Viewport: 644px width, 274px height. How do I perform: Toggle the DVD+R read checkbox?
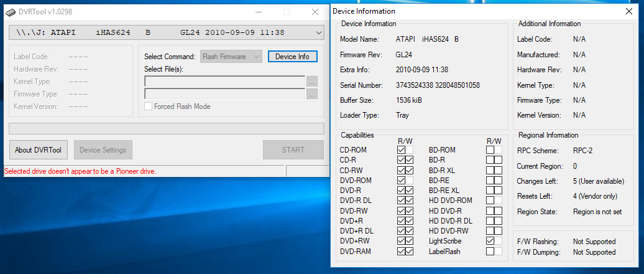tap(402, 220)
